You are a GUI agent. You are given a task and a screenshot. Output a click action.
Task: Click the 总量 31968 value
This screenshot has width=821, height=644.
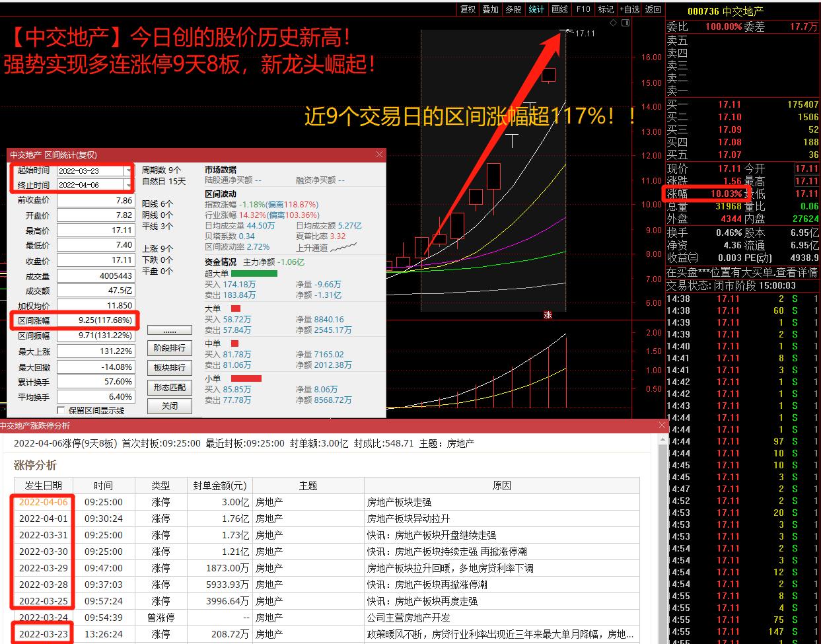tap(729, 206)
